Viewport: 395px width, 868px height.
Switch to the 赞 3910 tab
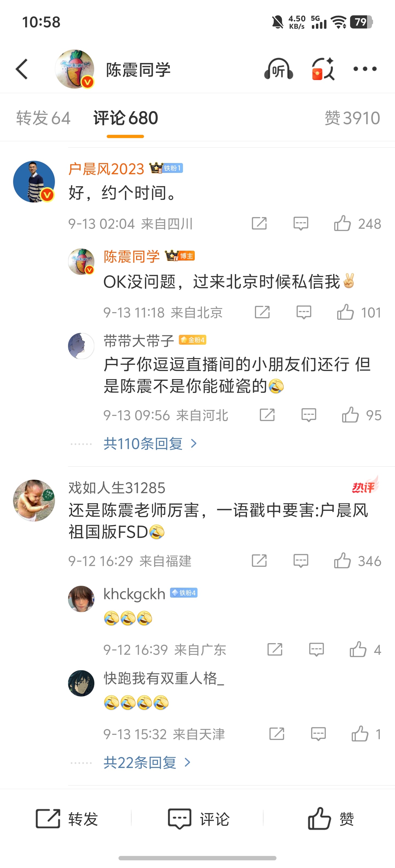(x=352, y=118)
